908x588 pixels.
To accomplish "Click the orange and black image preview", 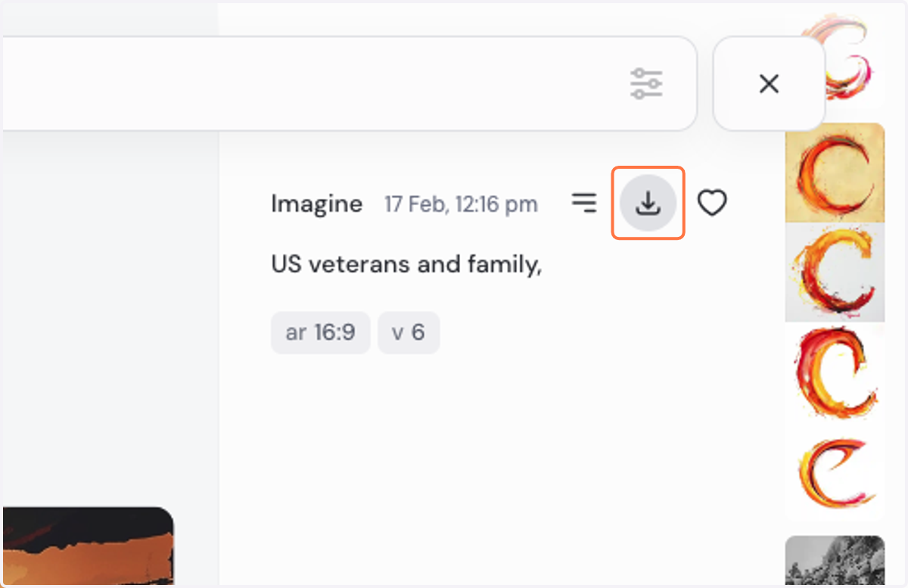I will (x=87, y=546).
